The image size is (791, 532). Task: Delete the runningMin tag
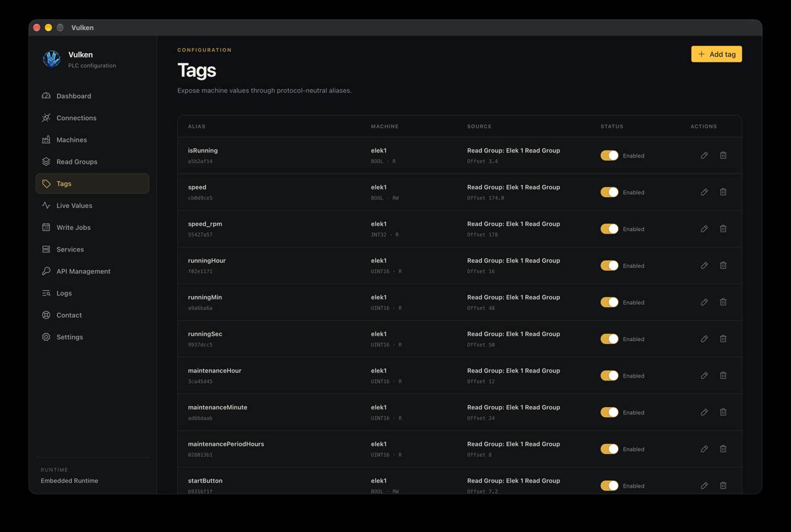tap(723, 302)
